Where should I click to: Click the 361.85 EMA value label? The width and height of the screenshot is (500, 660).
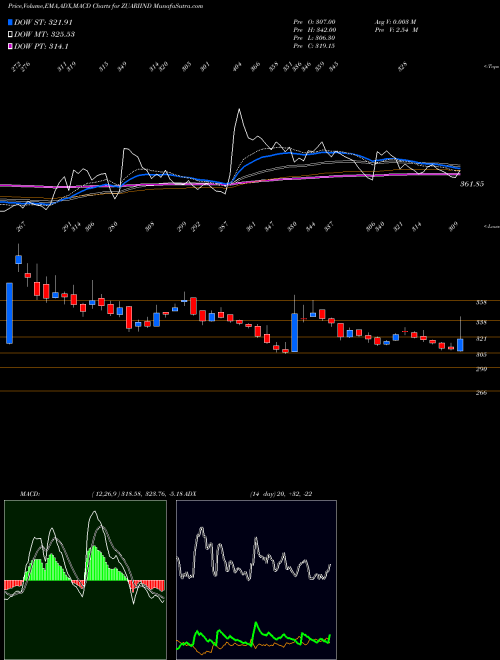click(472, 184)
